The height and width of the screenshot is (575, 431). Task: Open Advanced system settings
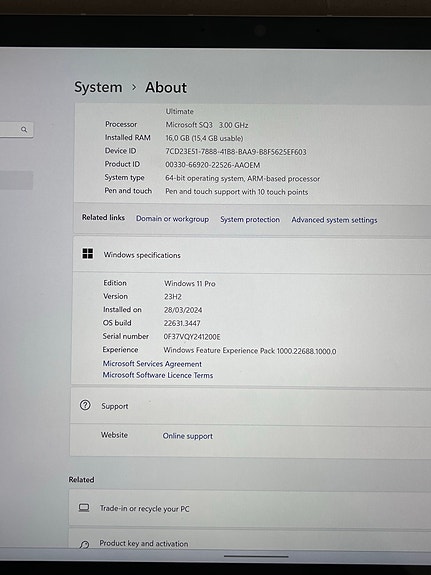(x=334, y=220)
